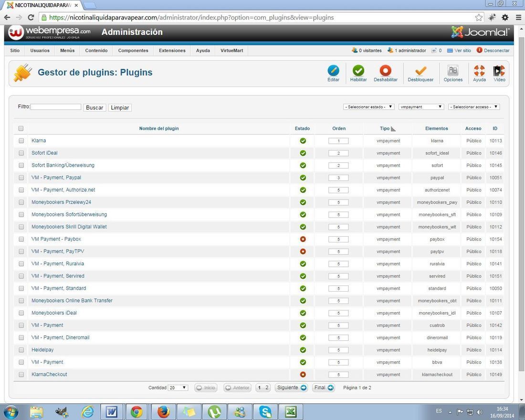The height and width of the screenshot is (420, 525).
Task: Check the Sofort iDeal checkbox
Action: click(x=21, y=153)
